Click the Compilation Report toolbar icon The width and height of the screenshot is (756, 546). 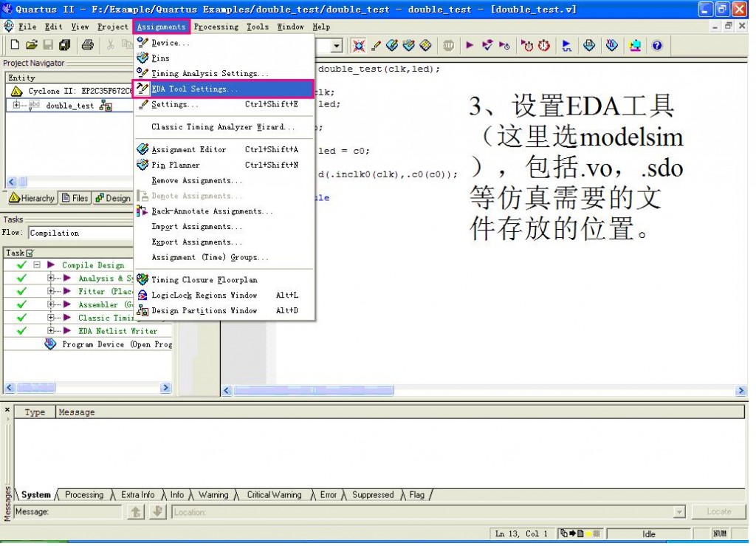click(590, 46)
